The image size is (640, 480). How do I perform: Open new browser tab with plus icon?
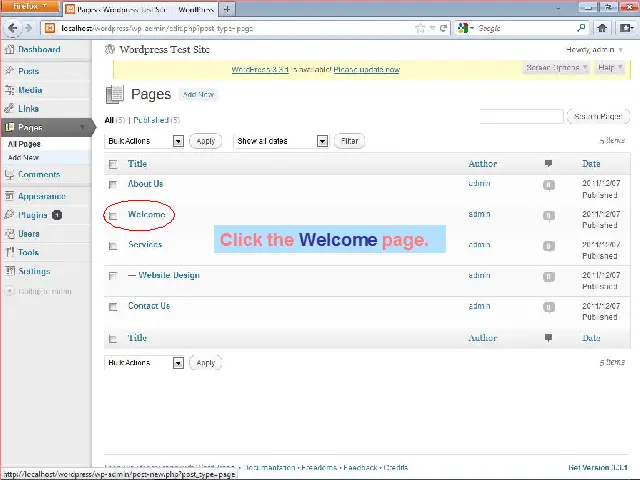coord(227,9)
